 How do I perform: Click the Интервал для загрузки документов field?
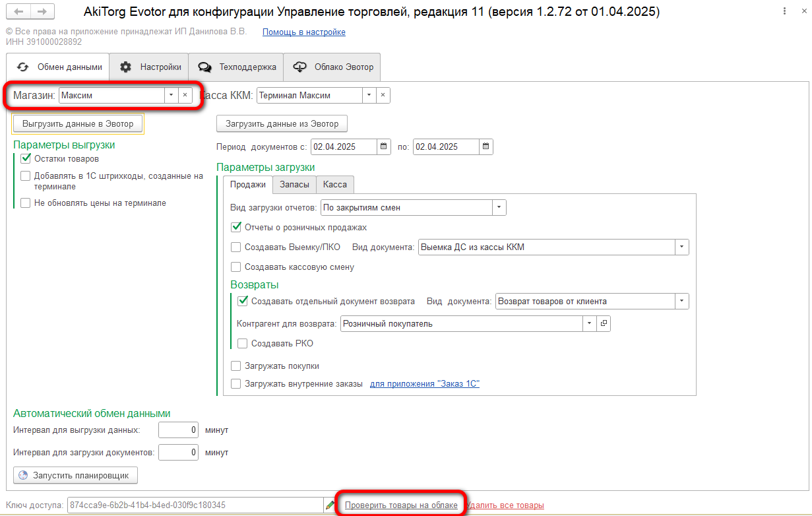tap(179, 453)
